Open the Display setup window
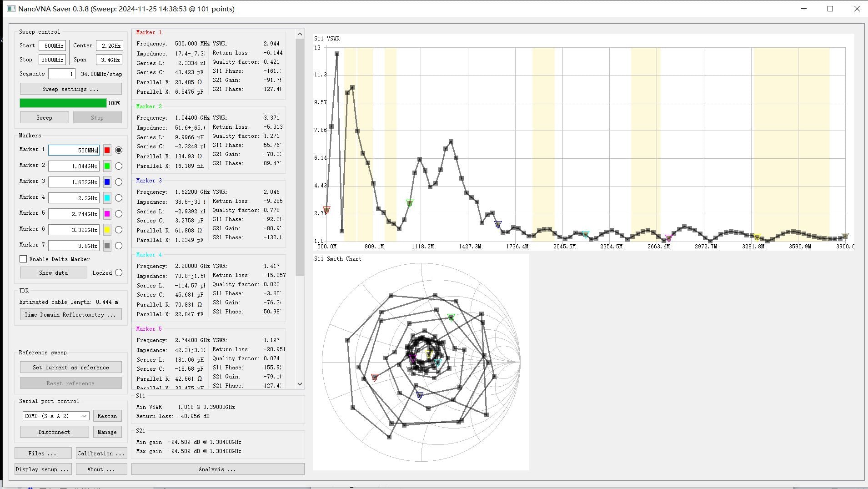The width and height of the screenshot is (868, 489). pos(43,469)
